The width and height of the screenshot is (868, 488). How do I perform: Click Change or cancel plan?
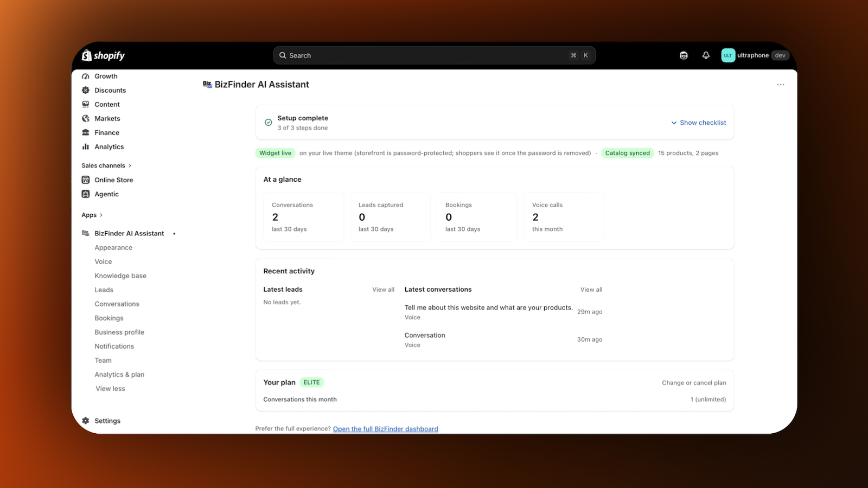click(x=694, y=383)
